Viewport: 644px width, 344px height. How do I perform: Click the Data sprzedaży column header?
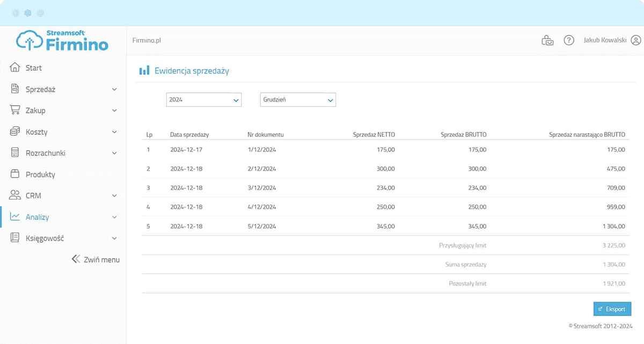189,135
